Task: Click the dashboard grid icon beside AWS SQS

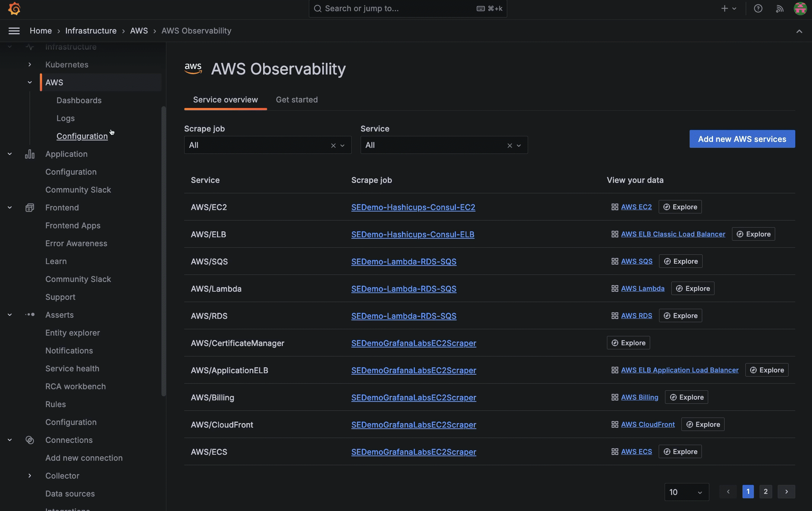Action: (x=614, y=261)
